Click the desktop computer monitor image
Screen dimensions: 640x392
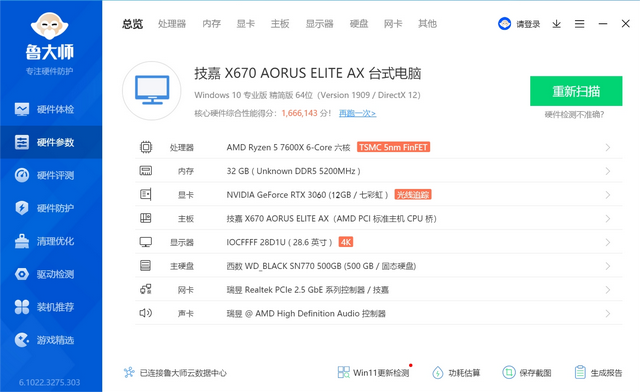(152, 90)
